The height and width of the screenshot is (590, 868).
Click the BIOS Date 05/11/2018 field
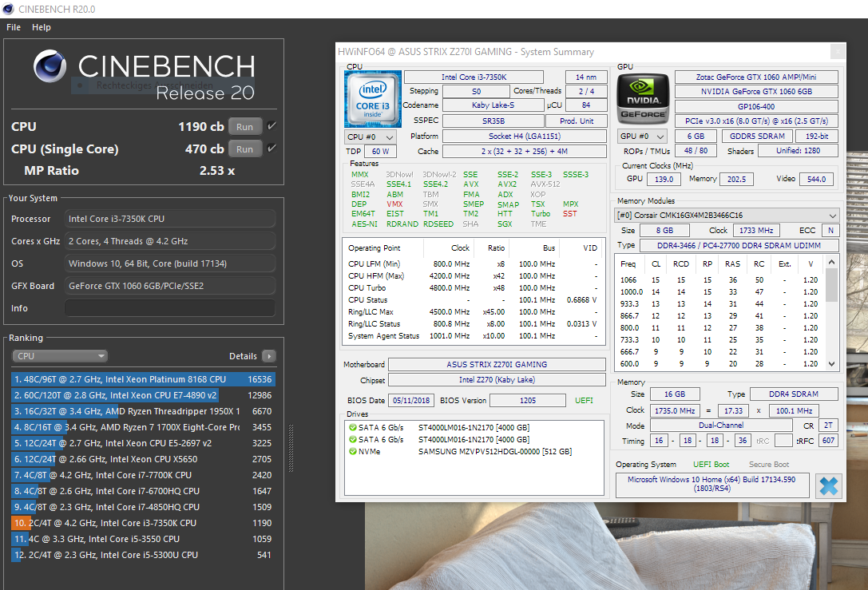411,400
